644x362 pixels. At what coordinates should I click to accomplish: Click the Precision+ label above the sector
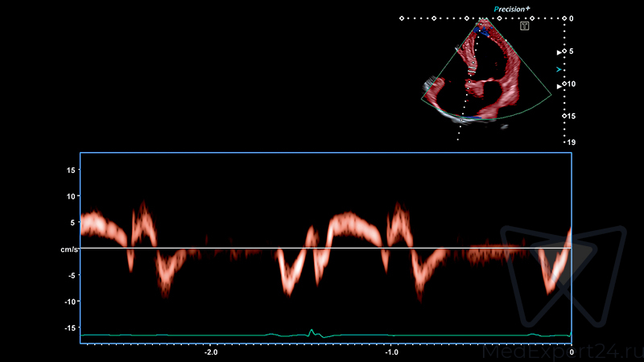click(x=511, y=9)
